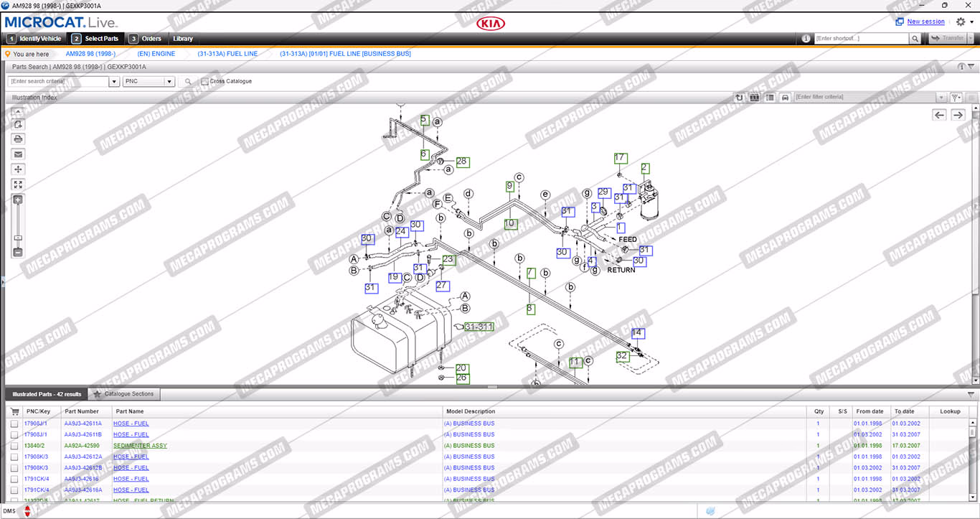Click the vehicle filter car icon
Image resolution: width=980 pixels, height=519 pixels.
coord(785,98)
